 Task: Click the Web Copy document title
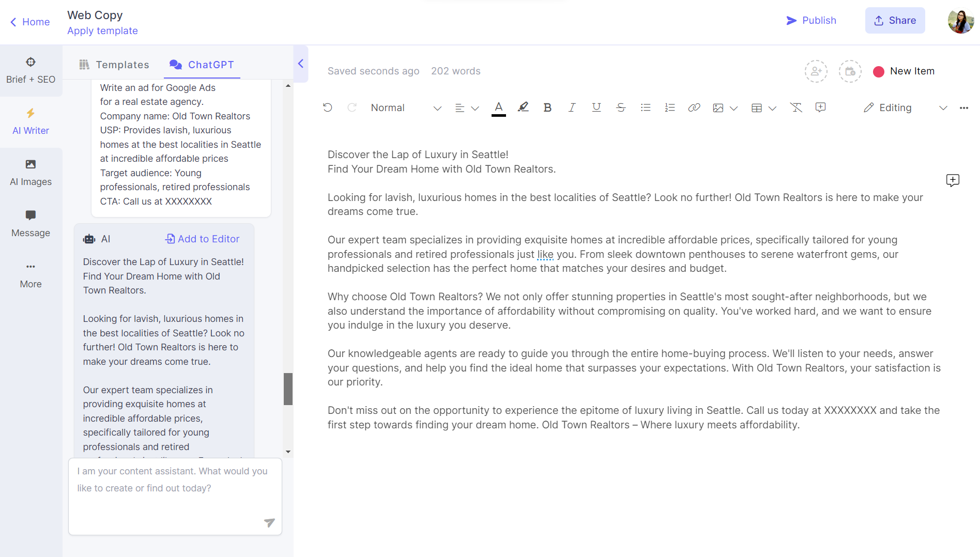pos(95,15)
